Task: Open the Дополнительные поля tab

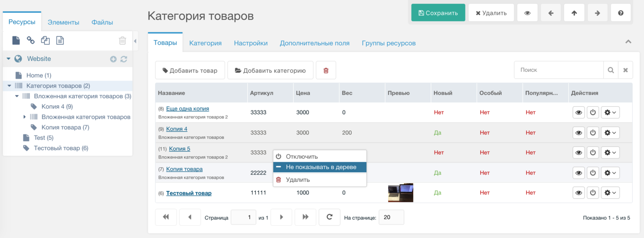Action: click(314, 43)
